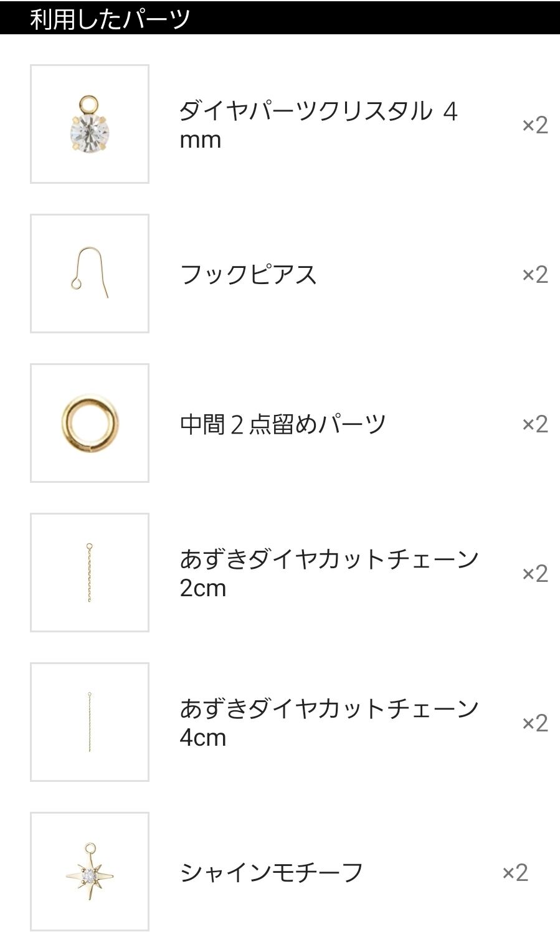This screenshot has width=560, height=937.
Task: Tap the ×2 count beside シャインモチーフ
Action: click(x=515, y=872)
